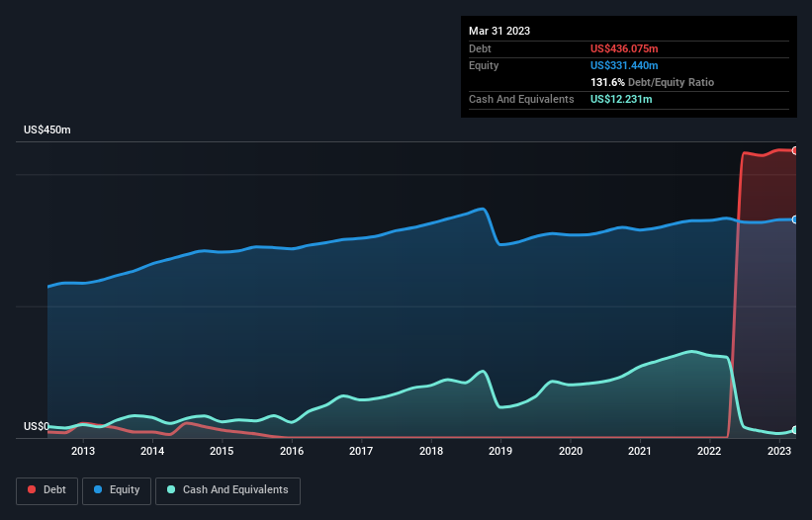This screenshot has height=520, width=812.
Task: Toggle the Debt series legend button
Action: click(x=47, y=490)
